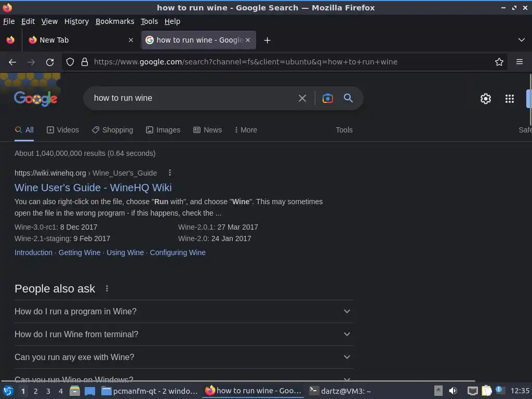
Task: Click the vertical page scrollbar
Action: 530,99
